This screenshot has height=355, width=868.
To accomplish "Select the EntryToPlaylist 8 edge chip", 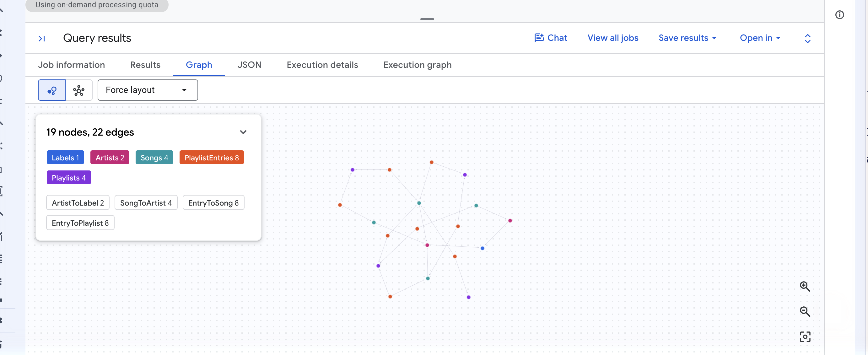I will 80,223.
